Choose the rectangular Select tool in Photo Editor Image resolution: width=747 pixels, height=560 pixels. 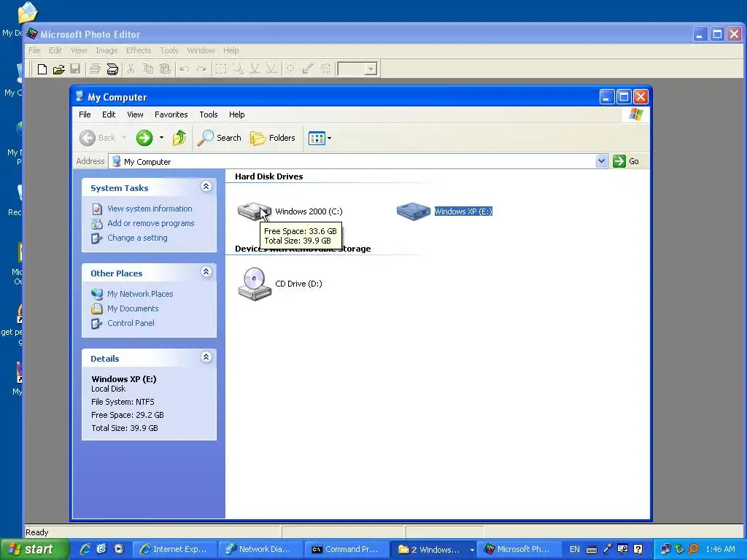pyautogui.click(x=220, y=69)
